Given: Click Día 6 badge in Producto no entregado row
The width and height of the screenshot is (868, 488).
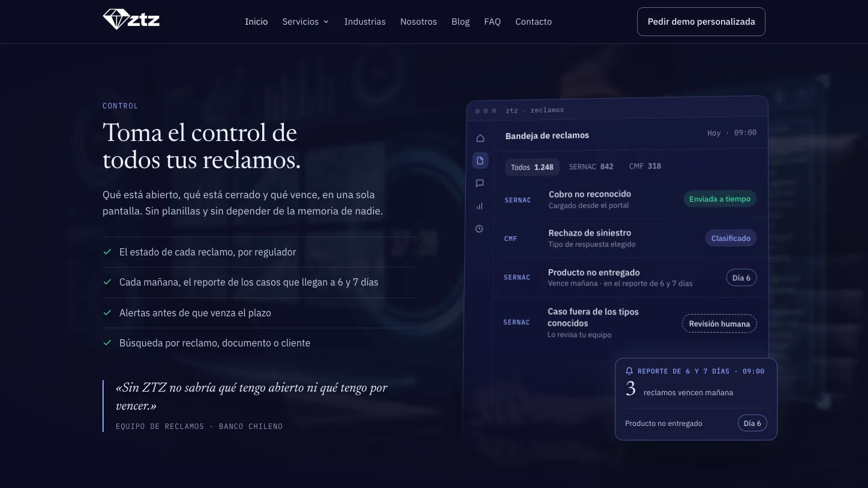Looking at the screenshot, I should click(x=741, y=278).
